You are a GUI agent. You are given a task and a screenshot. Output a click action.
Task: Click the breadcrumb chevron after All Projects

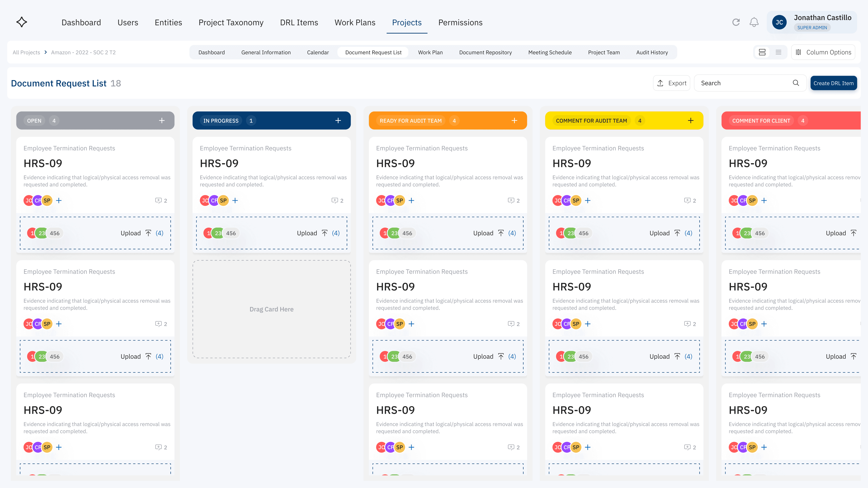(45, 52)
